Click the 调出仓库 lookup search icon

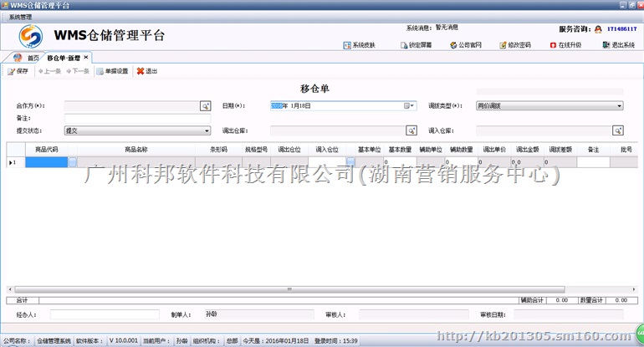[x=411, y=130]
